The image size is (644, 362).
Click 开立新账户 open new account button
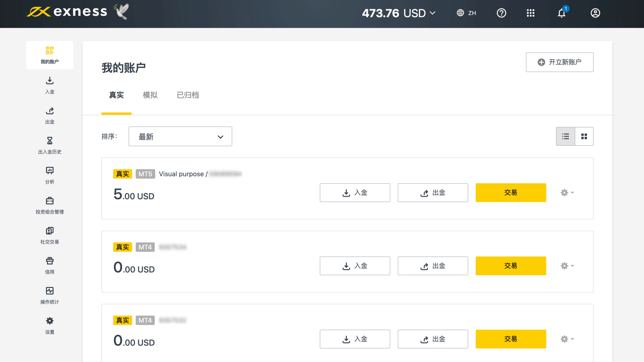(x=559, y=62)
